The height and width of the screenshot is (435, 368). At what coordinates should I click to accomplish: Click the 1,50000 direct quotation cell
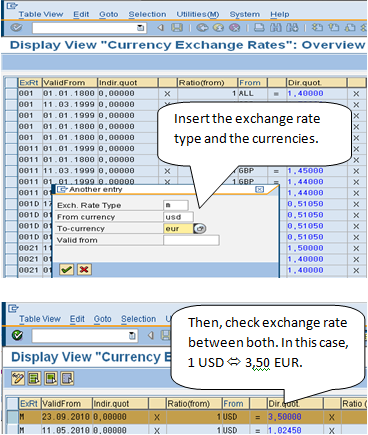tap(316, 248)
